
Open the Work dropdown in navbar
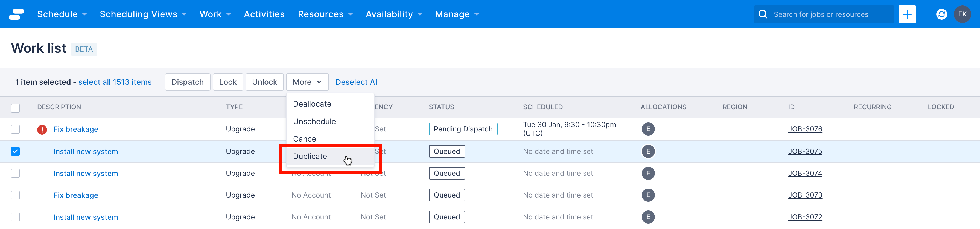pyautogui.click(x=215, y=14)
